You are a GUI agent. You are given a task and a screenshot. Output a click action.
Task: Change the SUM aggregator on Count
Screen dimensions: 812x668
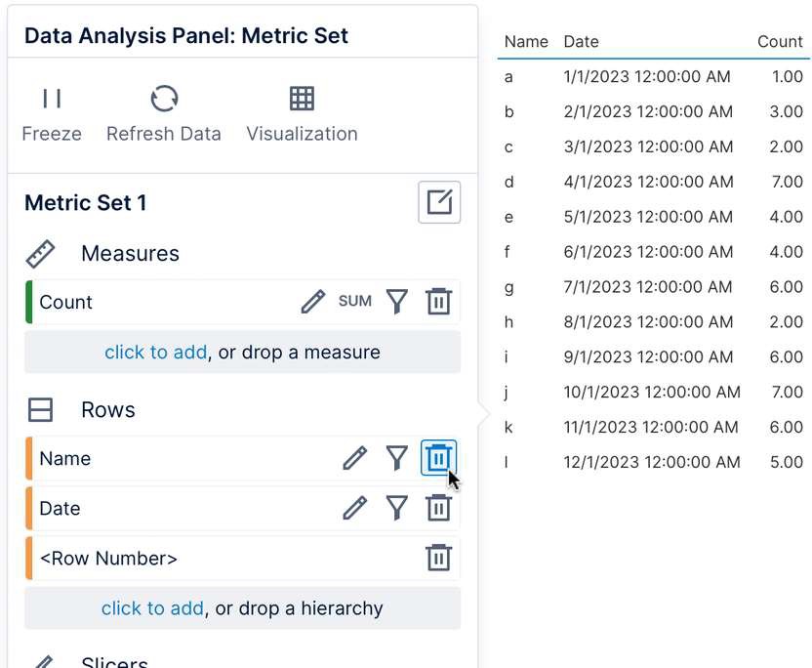[x=355, y=302]
